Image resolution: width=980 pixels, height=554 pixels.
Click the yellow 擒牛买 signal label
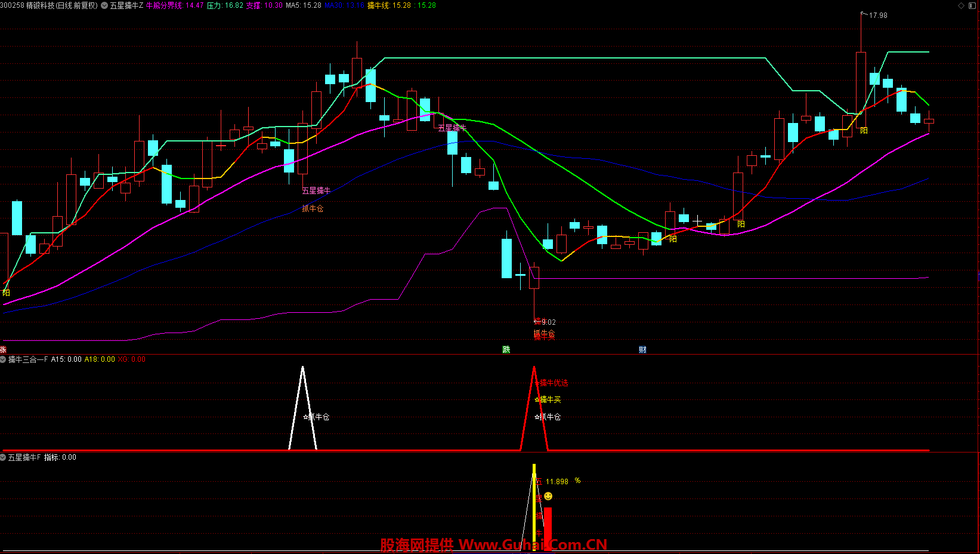(551, 400)
